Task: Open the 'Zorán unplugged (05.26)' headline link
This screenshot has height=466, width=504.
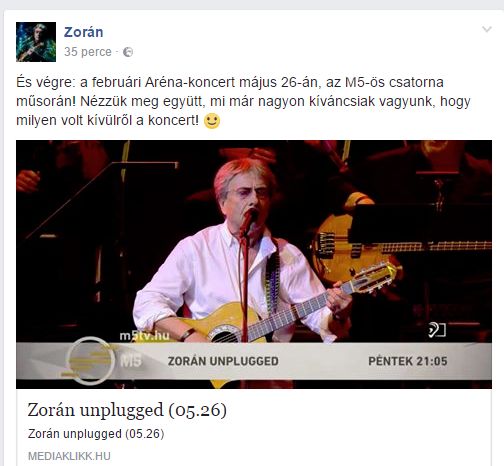Action: [127, 410]
